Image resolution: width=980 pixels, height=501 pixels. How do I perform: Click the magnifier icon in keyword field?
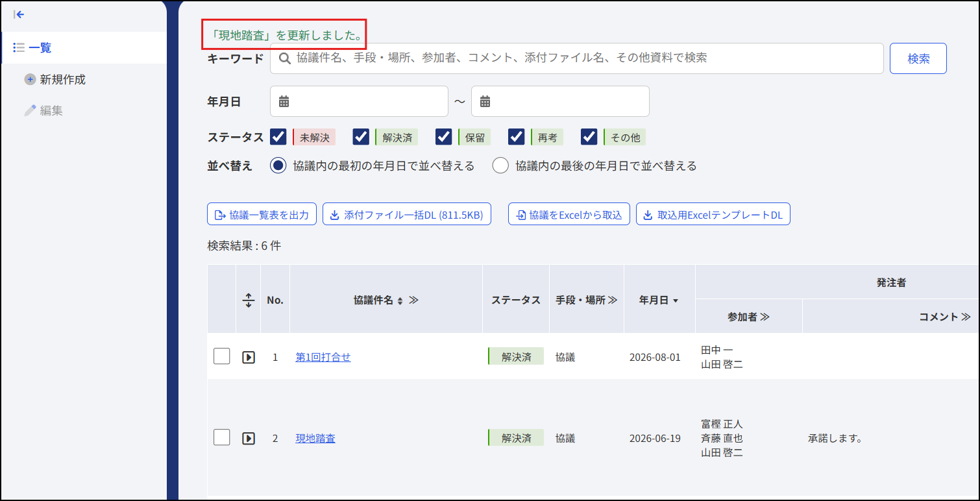point(284,58)
